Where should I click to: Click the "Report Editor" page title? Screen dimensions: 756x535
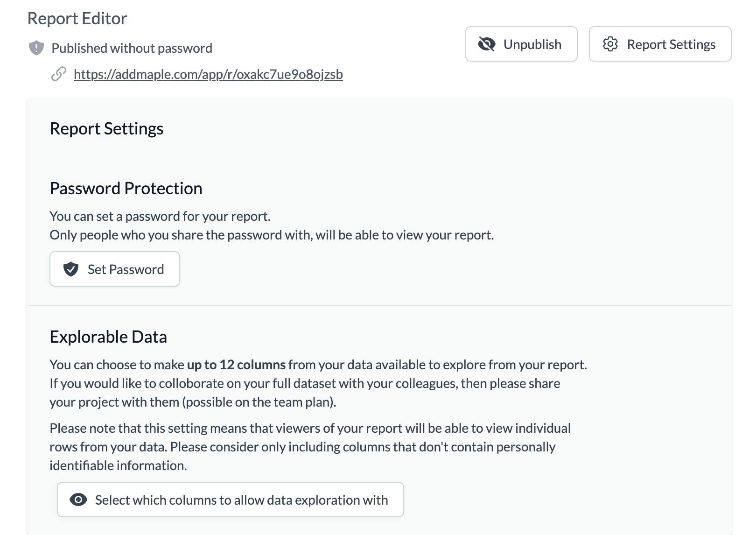pyautogui.click(x=77, y=19)
